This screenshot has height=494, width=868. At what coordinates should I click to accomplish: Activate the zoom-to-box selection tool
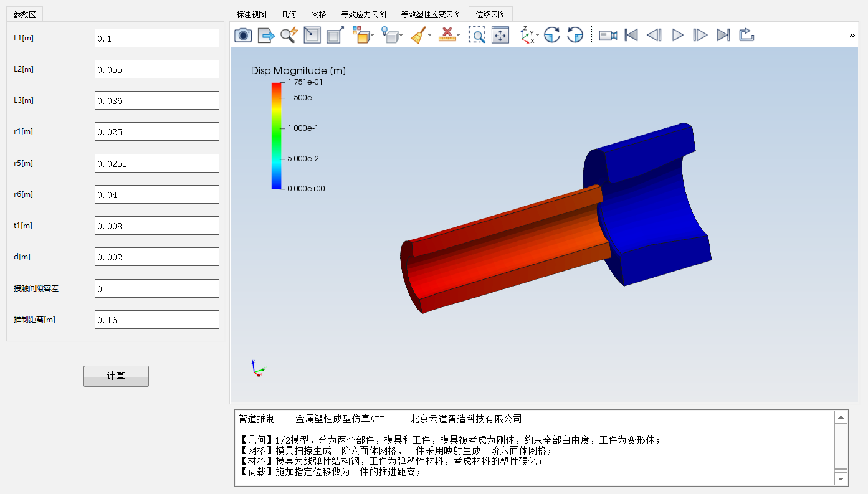coord(477,35)
